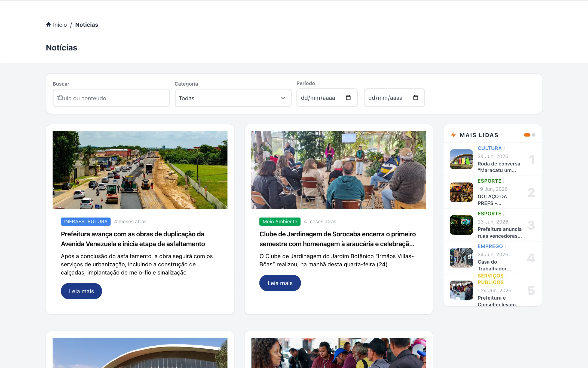Click ESPORTE tag above 19 Jun, 2026
The width and height of the screenshot is (588, 368).
tap(489, 181)
